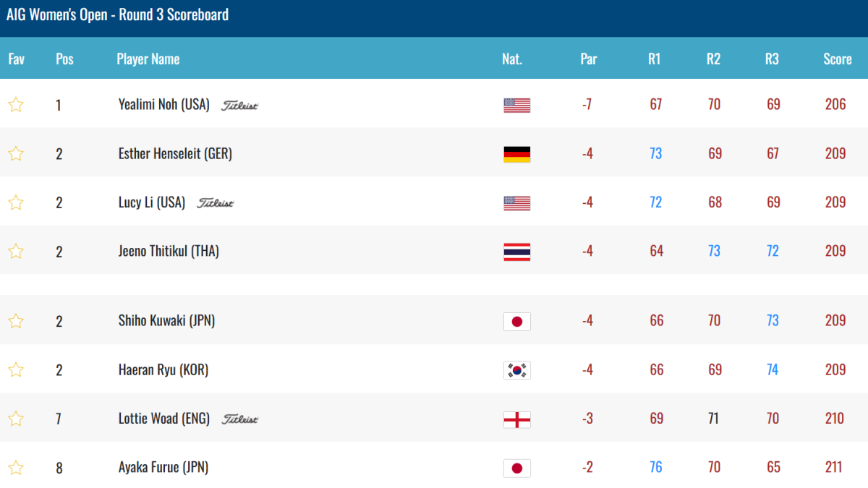Open Shiho Kuwaki player profile
The width and height of the screenshot is (868, 488).
(x=166, y=321)
